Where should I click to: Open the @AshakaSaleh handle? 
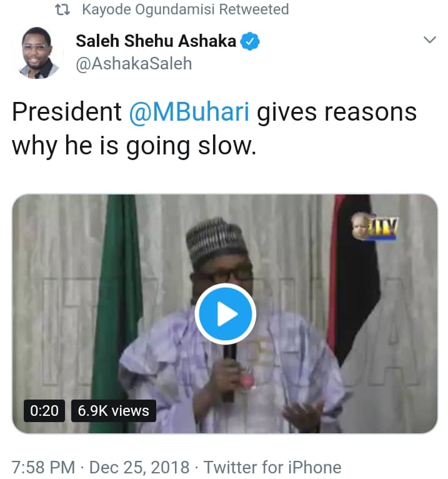pos(134,64)
